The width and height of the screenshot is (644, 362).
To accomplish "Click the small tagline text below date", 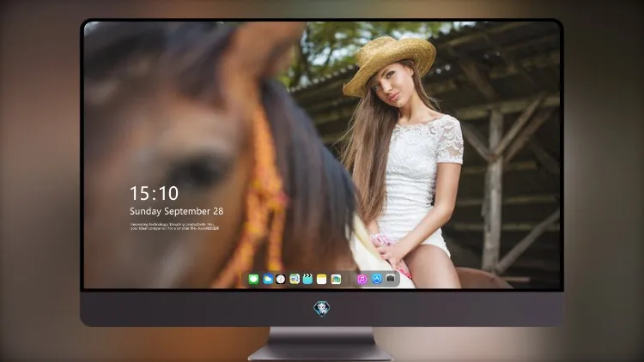I will [174, 226].
